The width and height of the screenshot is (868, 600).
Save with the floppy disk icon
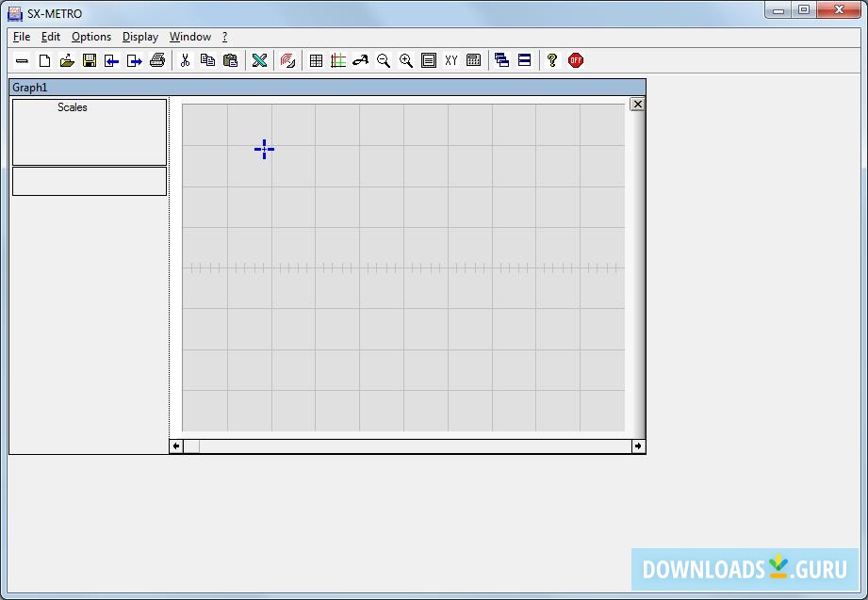click(x=90, y=60)
